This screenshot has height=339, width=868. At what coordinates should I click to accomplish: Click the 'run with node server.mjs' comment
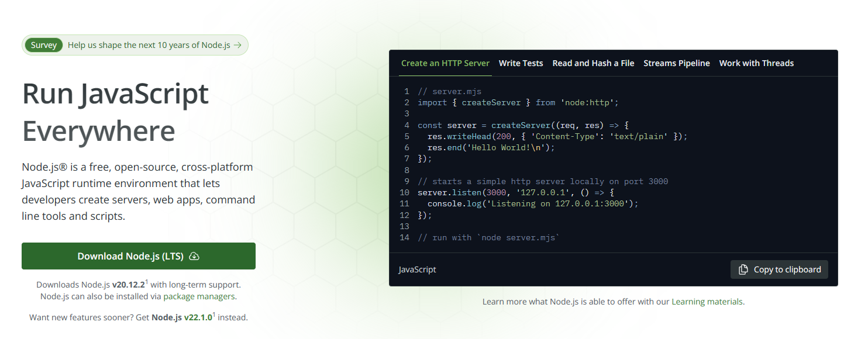pos(489,237)
